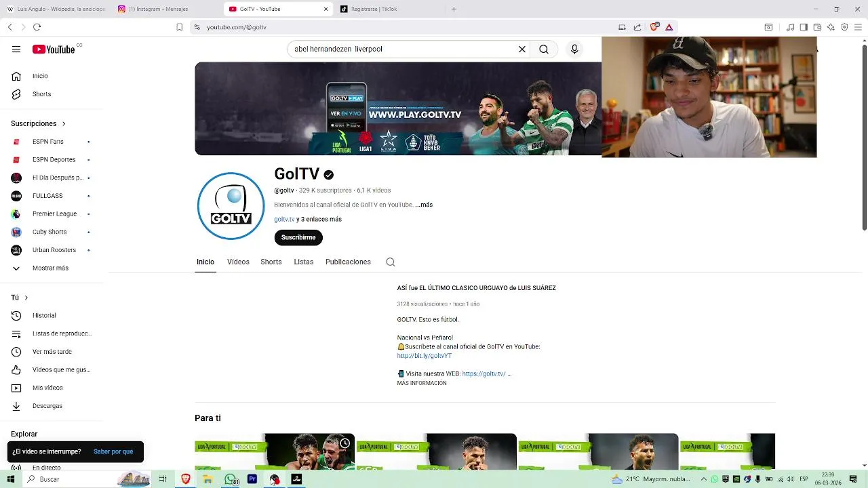
Task: Bookmark this page with the bookmark icon
Action: click(180, 27)
